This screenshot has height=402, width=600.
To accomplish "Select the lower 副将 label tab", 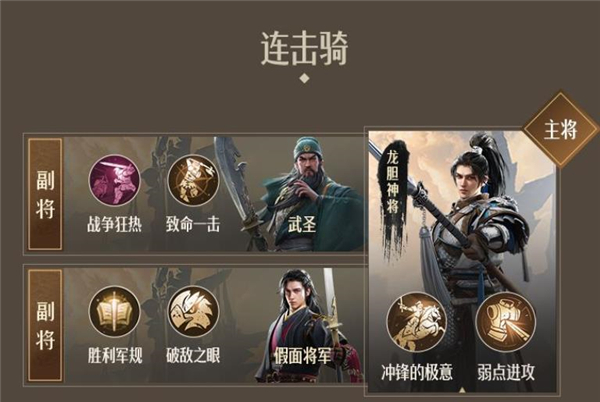I will click(45, 326).
